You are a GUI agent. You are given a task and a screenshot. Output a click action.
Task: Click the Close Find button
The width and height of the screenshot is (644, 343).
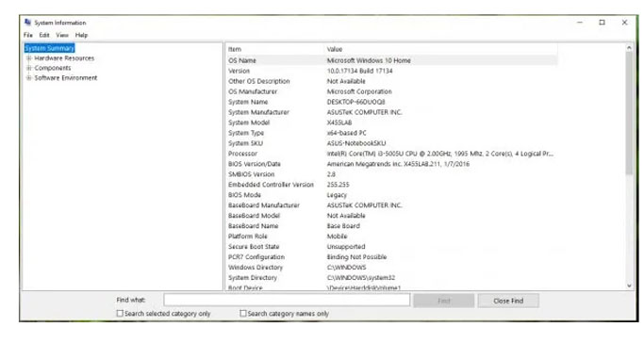[x=508, y=301]
